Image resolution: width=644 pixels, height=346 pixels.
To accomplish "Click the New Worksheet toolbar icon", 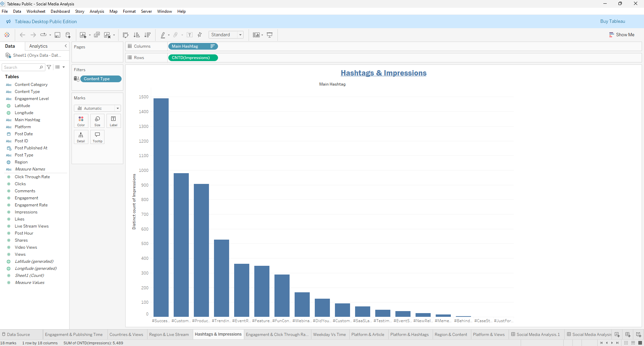I will (83, 35).
